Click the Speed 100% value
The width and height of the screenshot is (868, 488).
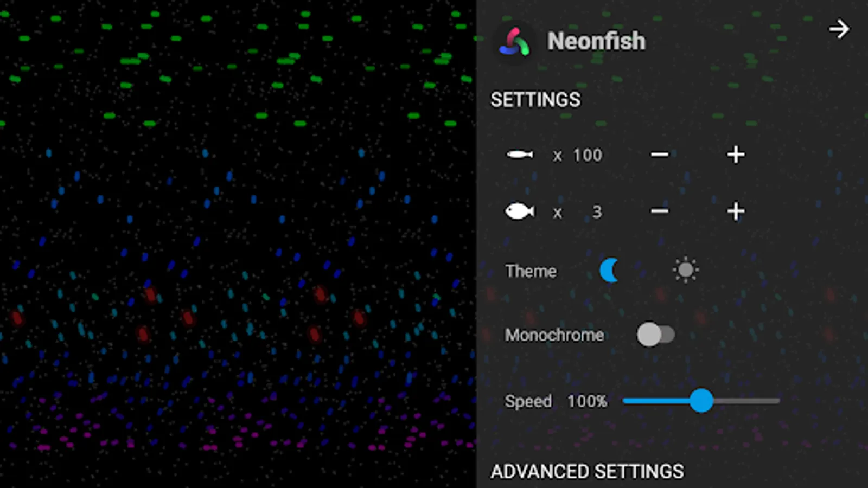click(x=587, y=401)
